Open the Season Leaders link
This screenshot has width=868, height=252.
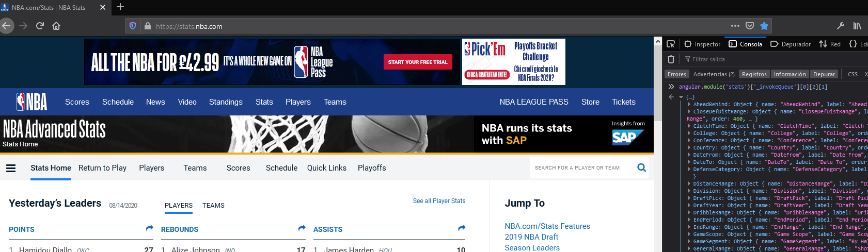[532, 248]
